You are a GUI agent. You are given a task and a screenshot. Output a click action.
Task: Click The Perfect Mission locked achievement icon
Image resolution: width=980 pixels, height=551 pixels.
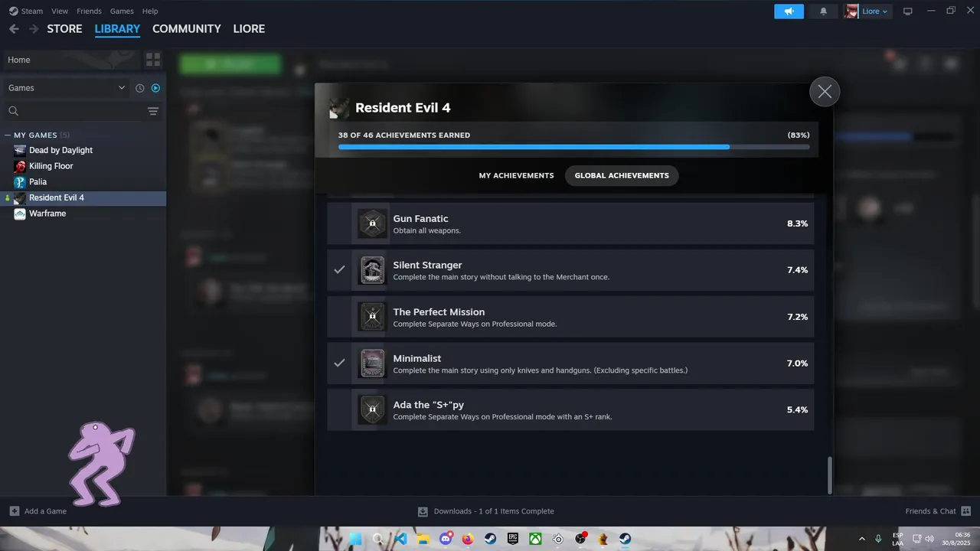pyautogui.click(x=372, y=317)
